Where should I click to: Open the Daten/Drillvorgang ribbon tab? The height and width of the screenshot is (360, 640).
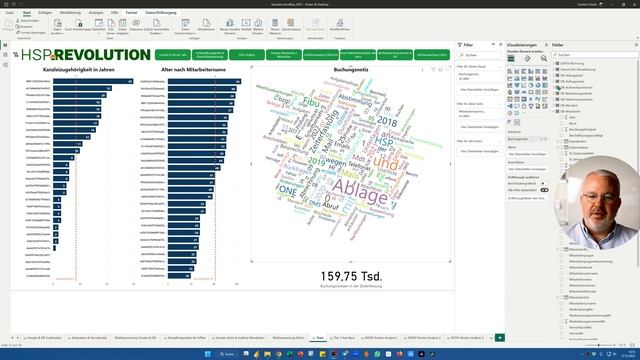pyautogui.click(x=161, y=13)
